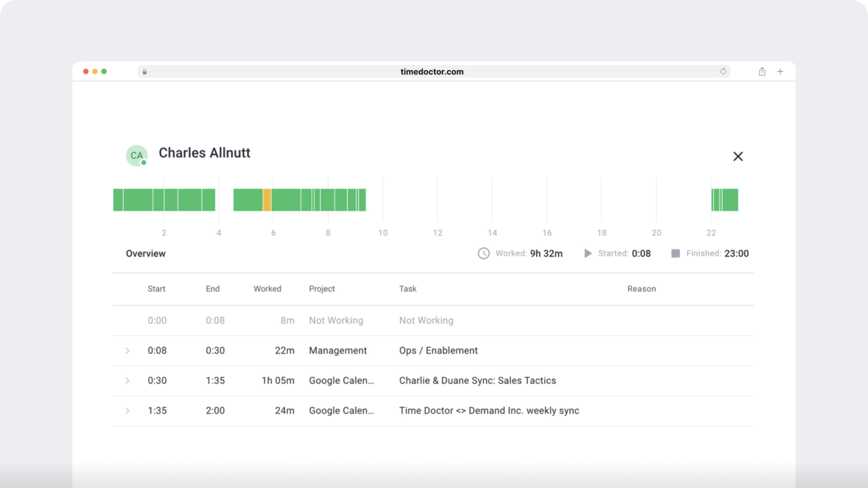The image size is (868, 488).
Task: Sort by the Project column header
Action: click(322, 289)
